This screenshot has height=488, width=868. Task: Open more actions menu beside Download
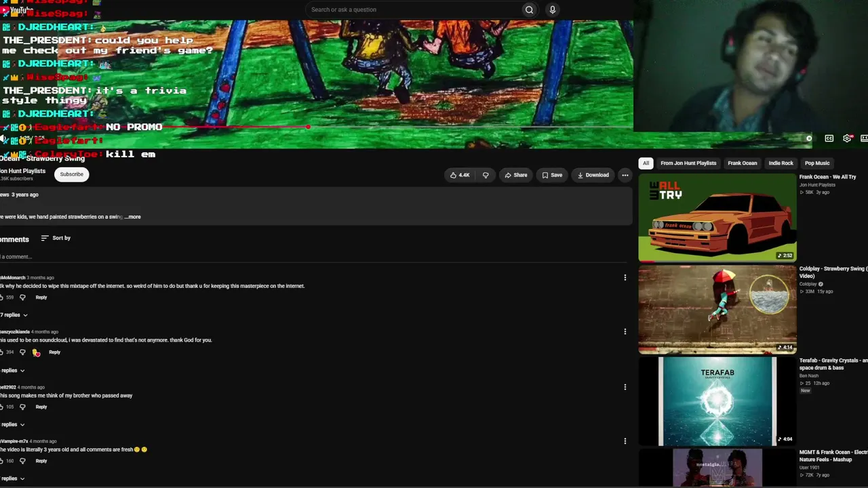pos(625,175)
